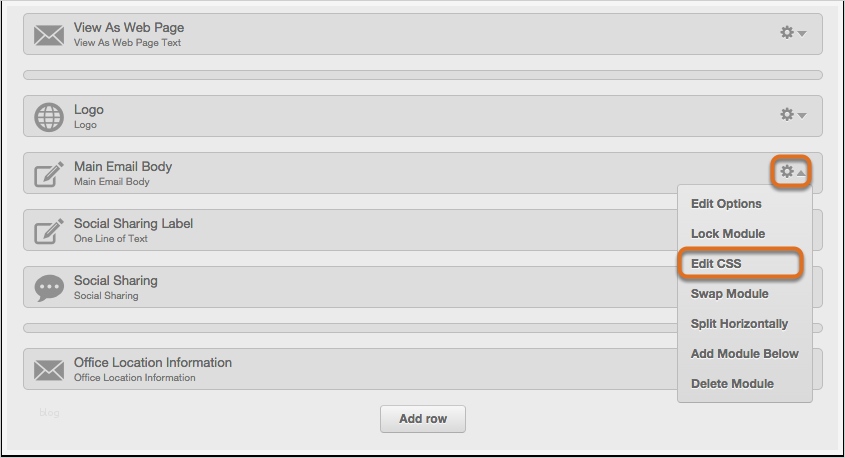
Task: Open the gear dropdown for Logo module
Action: pos(792,115)
